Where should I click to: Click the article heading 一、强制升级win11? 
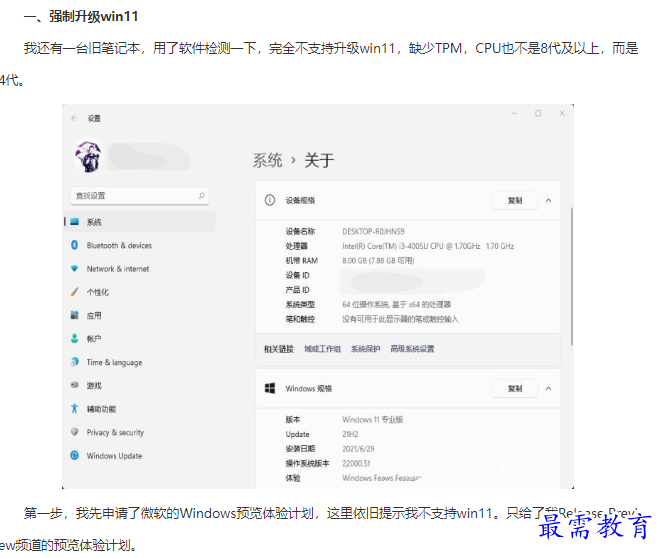click(x=81, y=16)
